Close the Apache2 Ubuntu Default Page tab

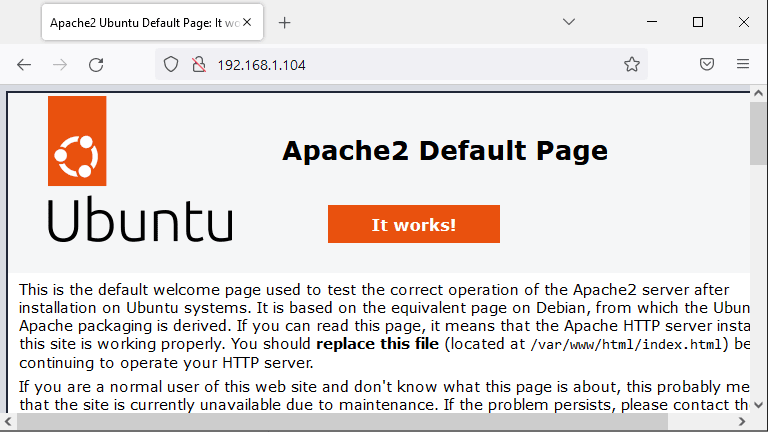(247, 22)
